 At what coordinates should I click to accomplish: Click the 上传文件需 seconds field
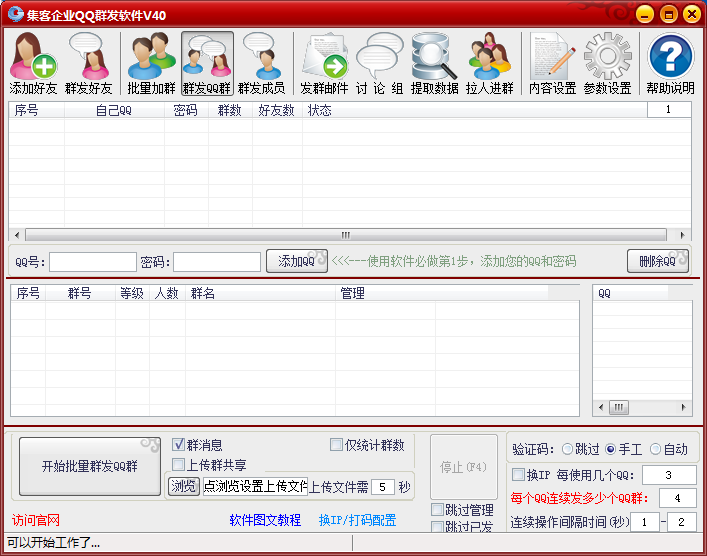point(383,487)
